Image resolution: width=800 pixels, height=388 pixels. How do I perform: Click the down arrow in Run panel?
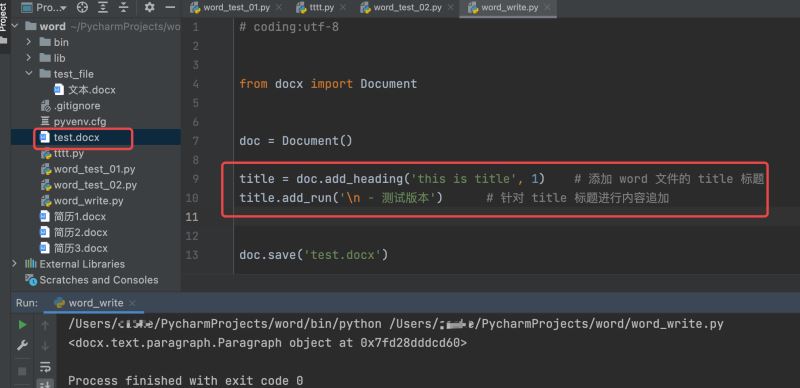45,346
